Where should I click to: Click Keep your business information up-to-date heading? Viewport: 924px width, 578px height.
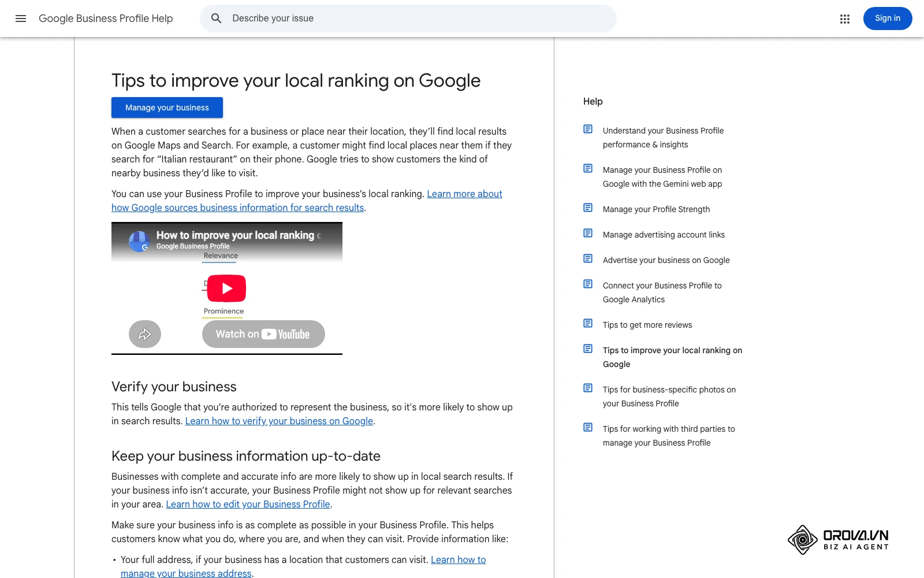click(245, 456)
